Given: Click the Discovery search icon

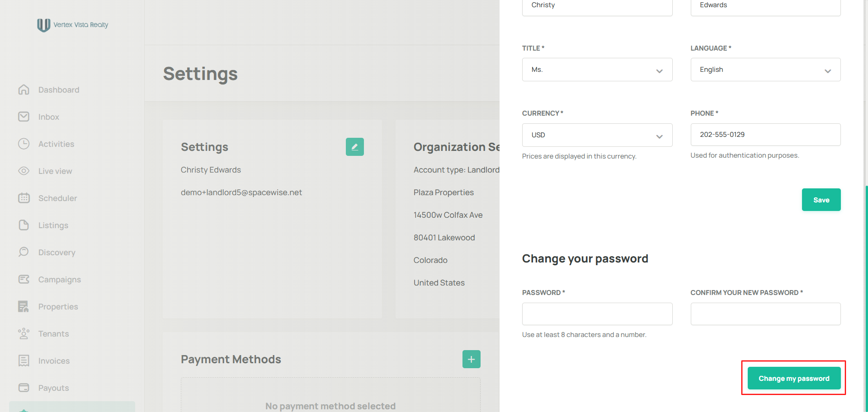Looking at the screenshot, I should 24,252.
